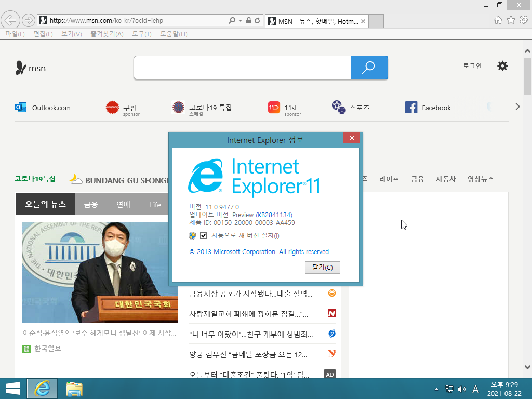Open the 영상뉴스 navigation item
The height and width of the screenshot is (399, 532).
point(481,179)
